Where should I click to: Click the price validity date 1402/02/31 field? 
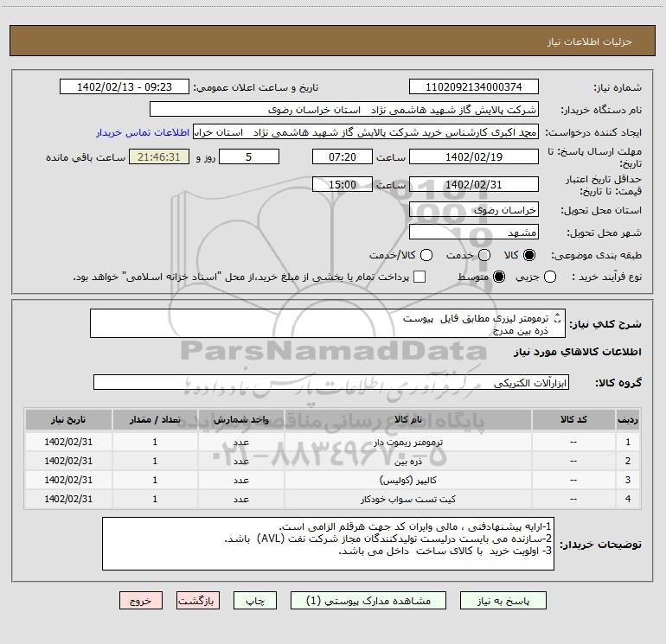pyautogui.click(x=474, y=184)
